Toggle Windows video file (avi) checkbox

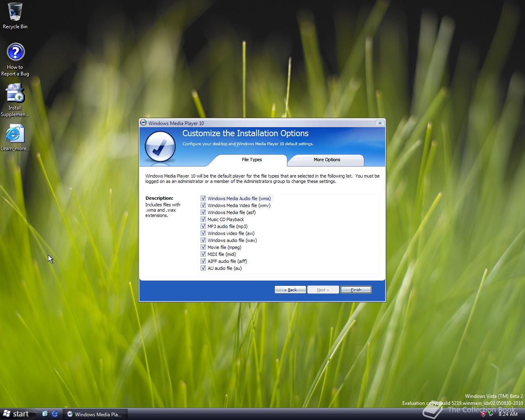[203, 233]
